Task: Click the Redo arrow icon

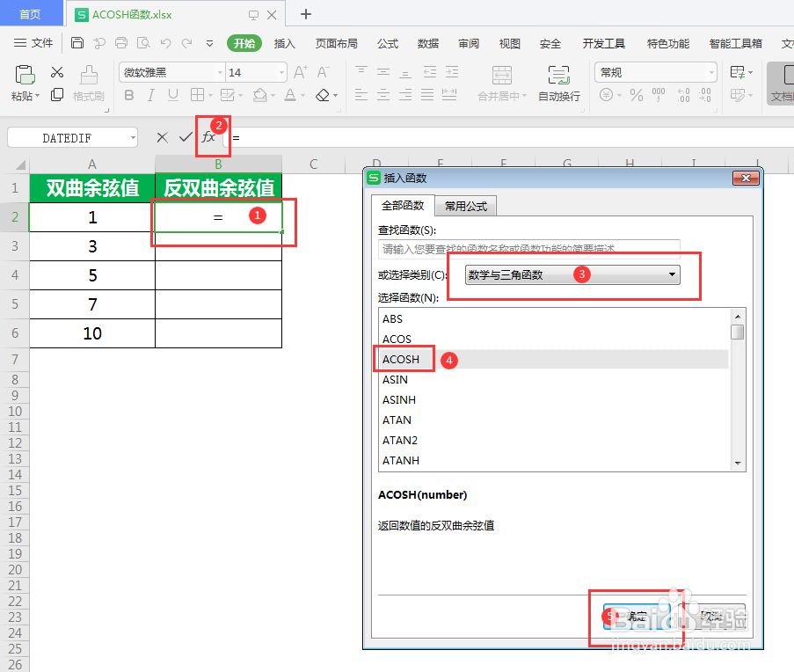Action: 187,43
